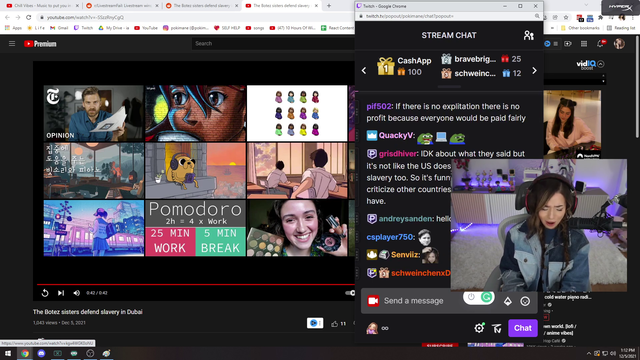Open the channel points infinity balance

378,328
